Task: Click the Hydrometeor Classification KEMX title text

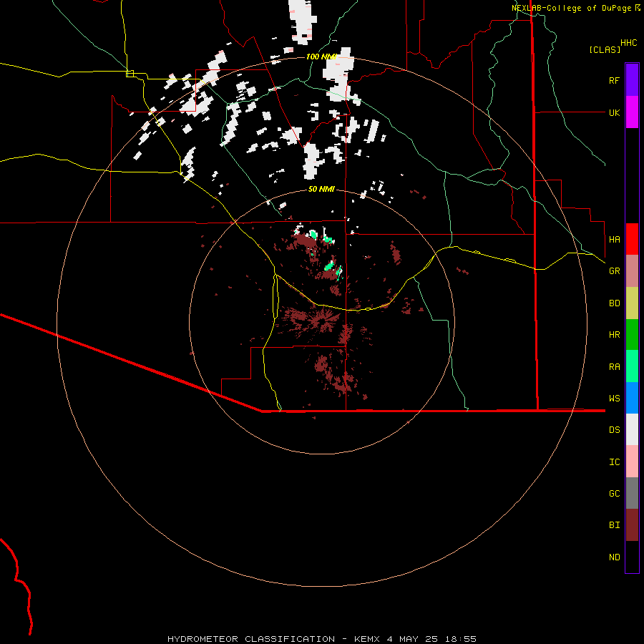Action: point(273,639)
